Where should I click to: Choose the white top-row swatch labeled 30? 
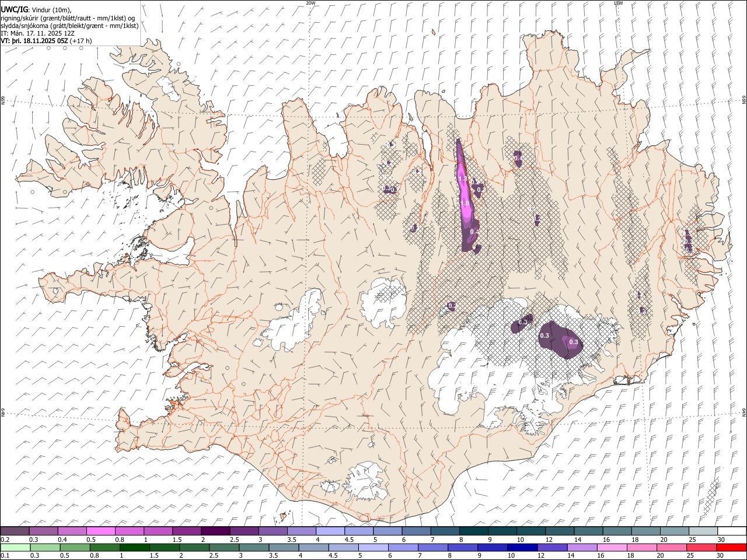point(732,531)
